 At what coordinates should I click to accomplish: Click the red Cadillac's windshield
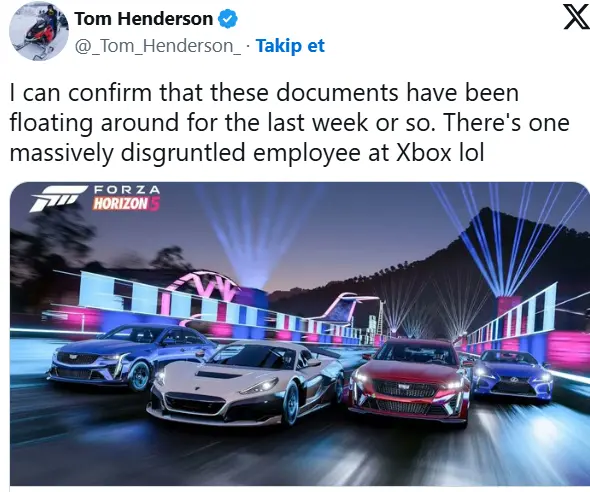(417, 353)
